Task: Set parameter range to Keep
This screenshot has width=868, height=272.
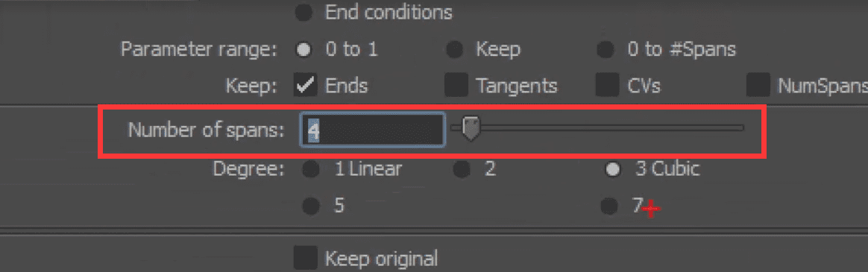Action: pos(454,51)
